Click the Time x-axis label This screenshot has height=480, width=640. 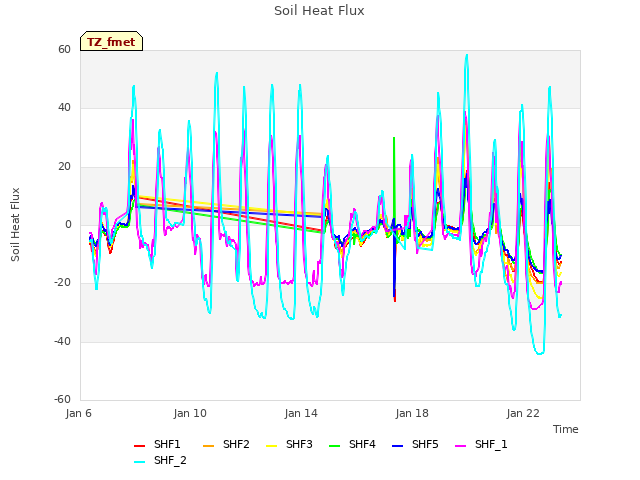566,429
